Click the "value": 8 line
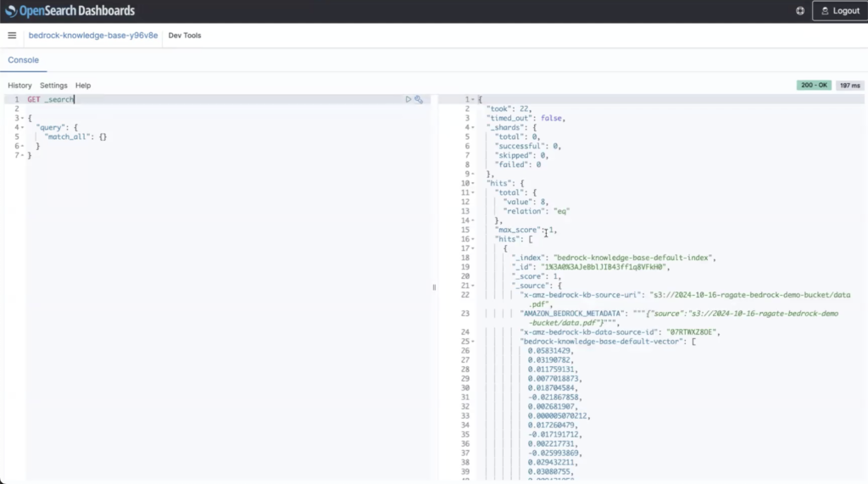This screenshot has width=868, height=484. coord(526,202)
